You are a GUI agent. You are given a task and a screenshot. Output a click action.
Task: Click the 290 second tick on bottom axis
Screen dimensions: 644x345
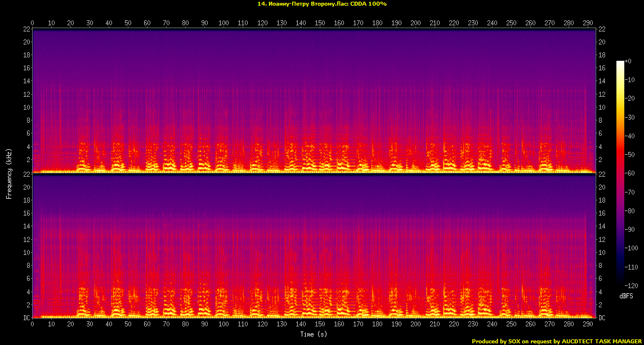tap(588, 325)
